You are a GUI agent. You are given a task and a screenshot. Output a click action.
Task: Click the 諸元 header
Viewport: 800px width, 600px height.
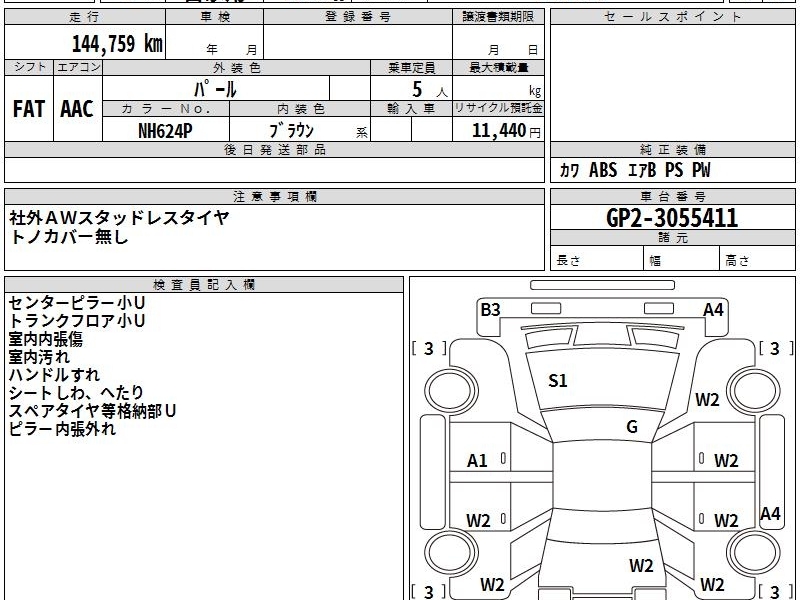coord(672,238)
